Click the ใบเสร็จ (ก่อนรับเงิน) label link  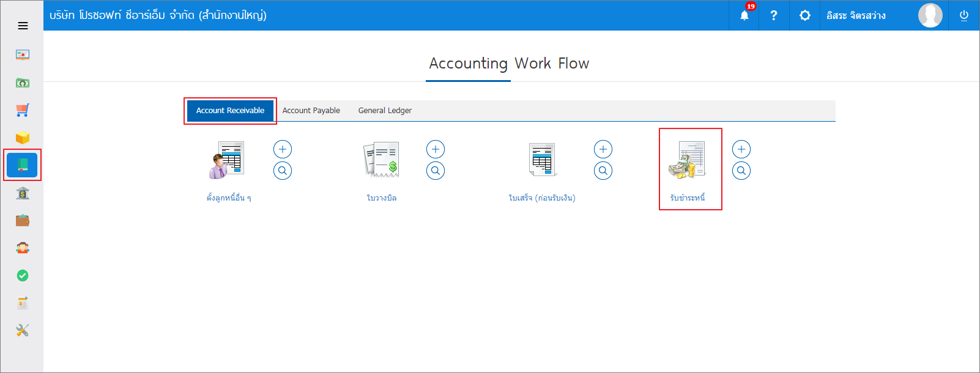tap(542, 198)
